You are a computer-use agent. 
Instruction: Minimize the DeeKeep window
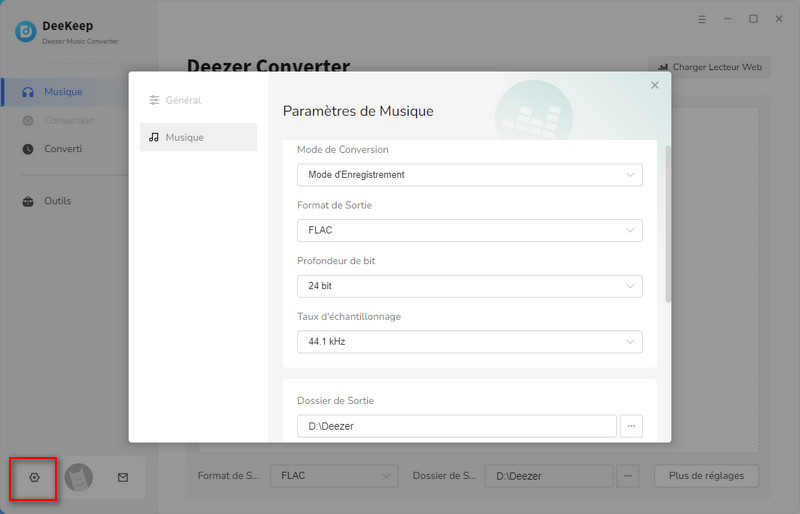click(x=728, y=19)
